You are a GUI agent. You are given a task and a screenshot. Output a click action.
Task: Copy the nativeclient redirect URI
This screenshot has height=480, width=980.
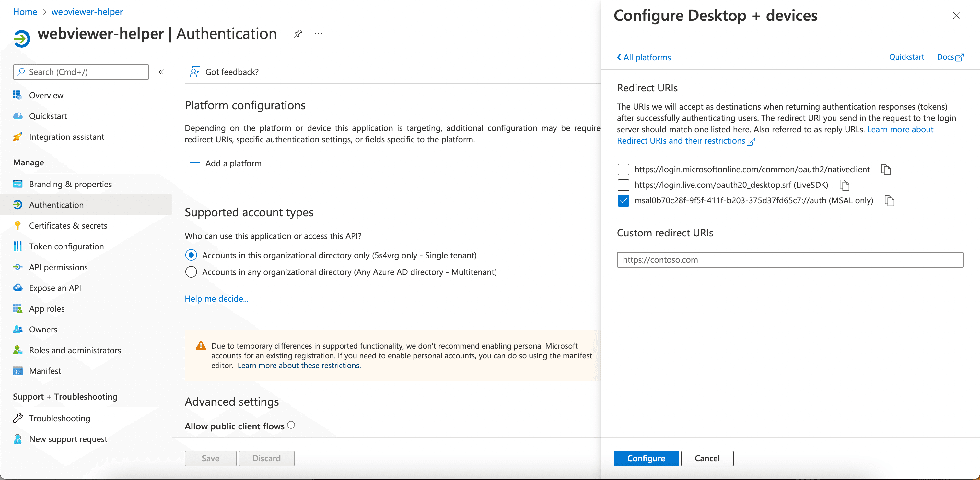pos(886,169)
